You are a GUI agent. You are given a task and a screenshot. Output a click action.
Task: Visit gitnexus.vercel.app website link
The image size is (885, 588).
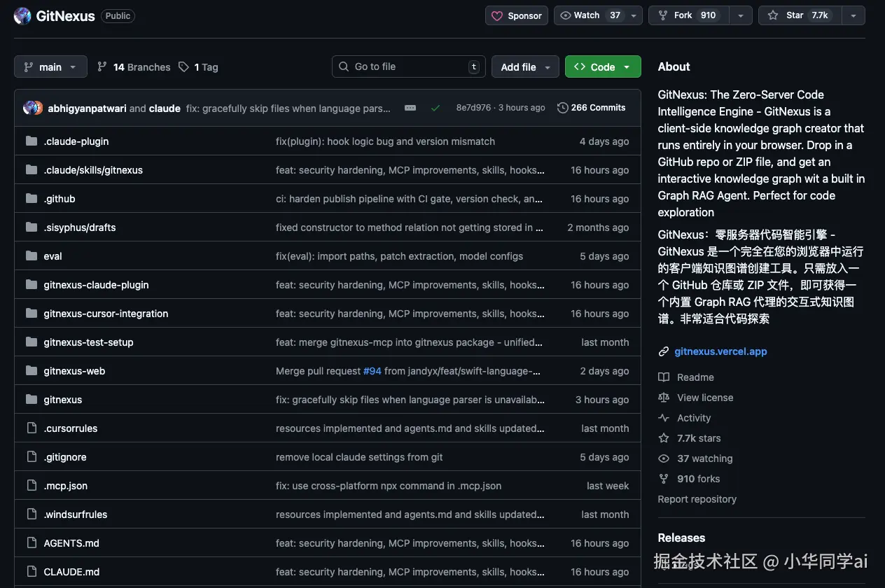(720, 351)
